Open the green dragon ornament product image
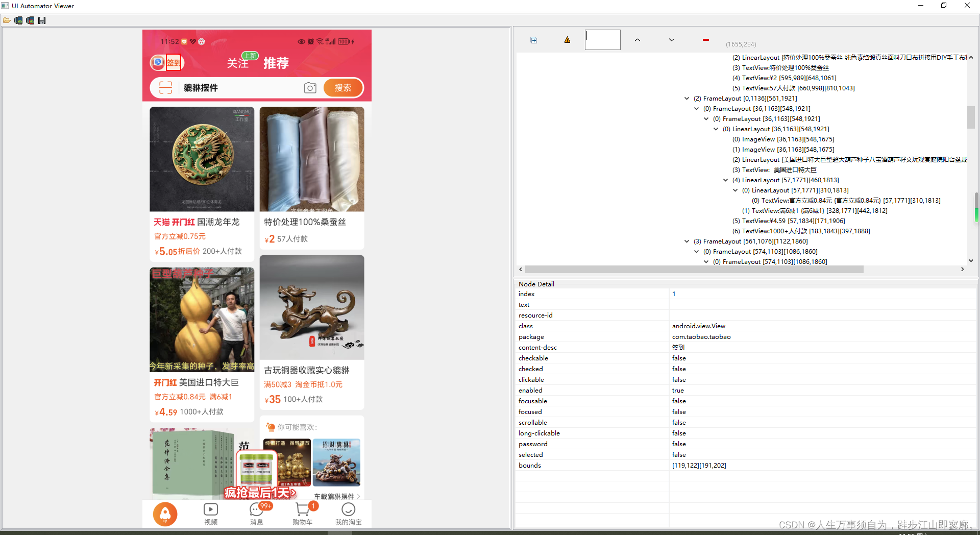 coord(202,159)
